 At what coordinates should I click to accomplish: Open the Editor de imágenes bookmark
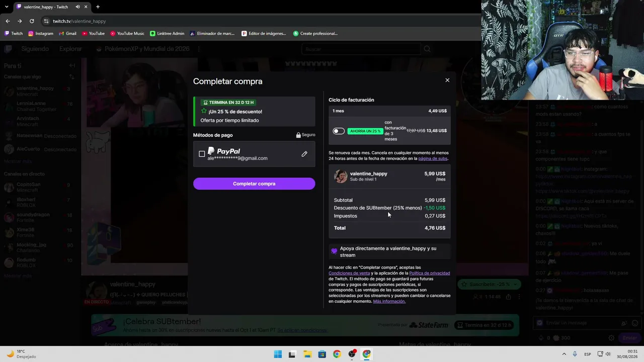(x=264, y=34)
